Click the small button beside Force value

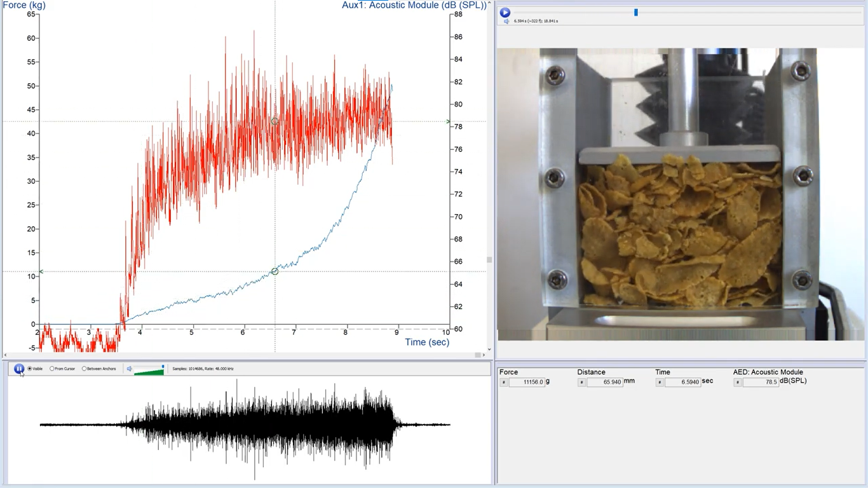point(503,383)
